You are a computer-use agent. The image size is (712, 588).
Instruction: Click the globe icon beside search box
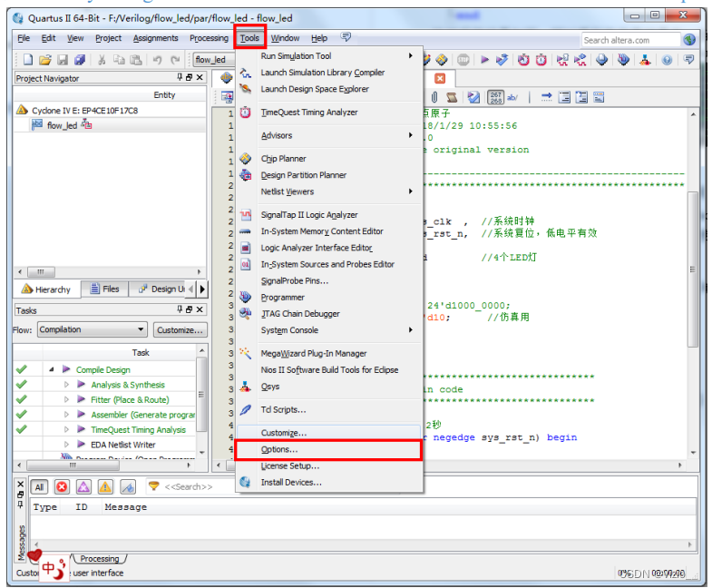tap(689, 40)
